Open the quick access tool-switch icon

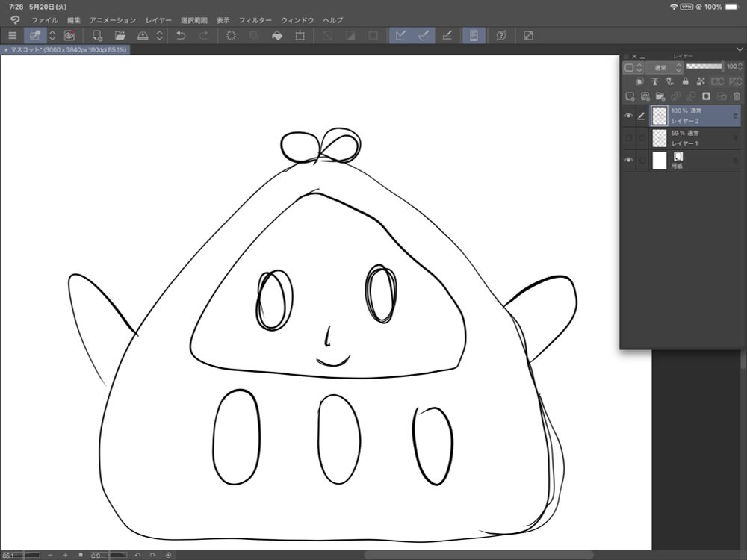35,36
